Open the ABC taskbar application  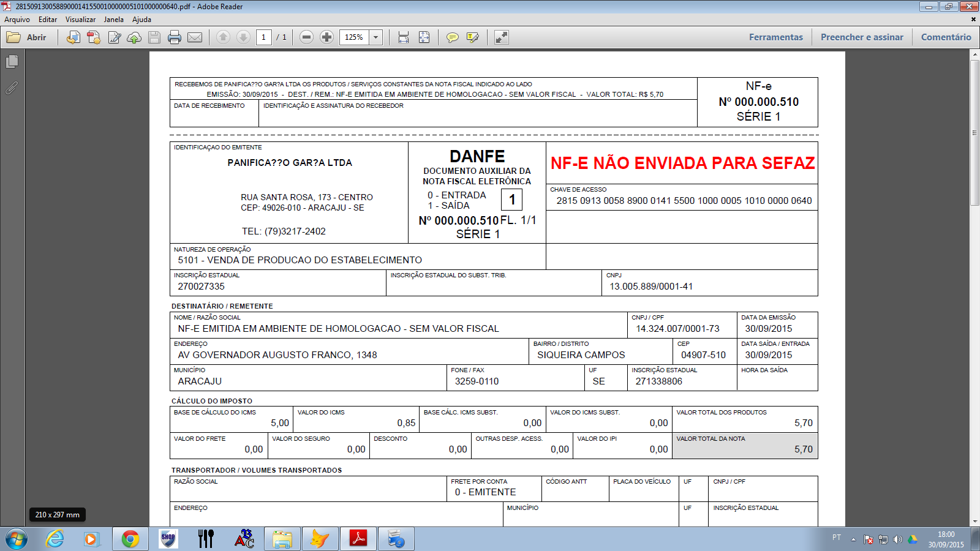(244, 539)
